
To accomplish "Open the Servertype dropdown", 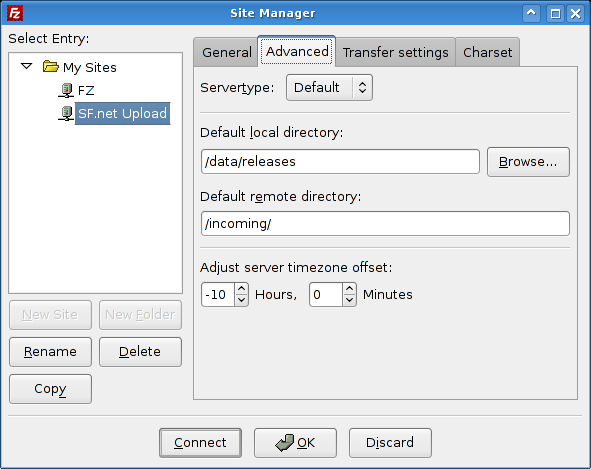I will point(329,87).
